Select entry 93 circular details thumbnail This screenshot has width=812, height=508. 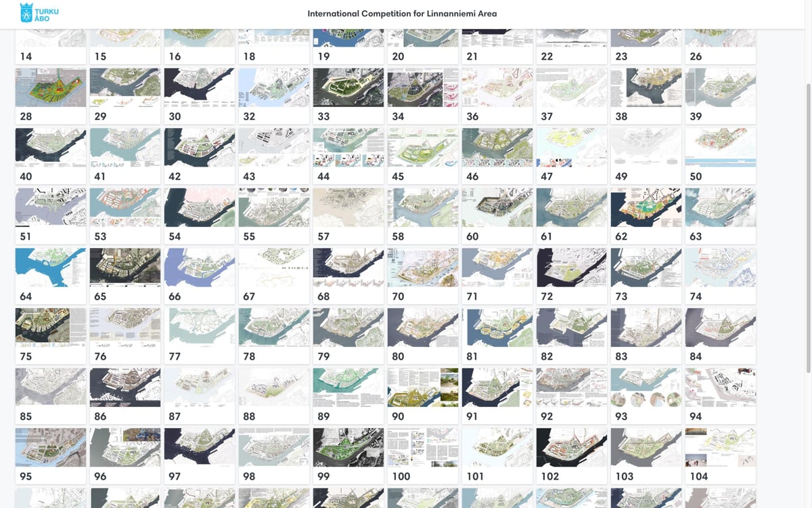[646, 387]
